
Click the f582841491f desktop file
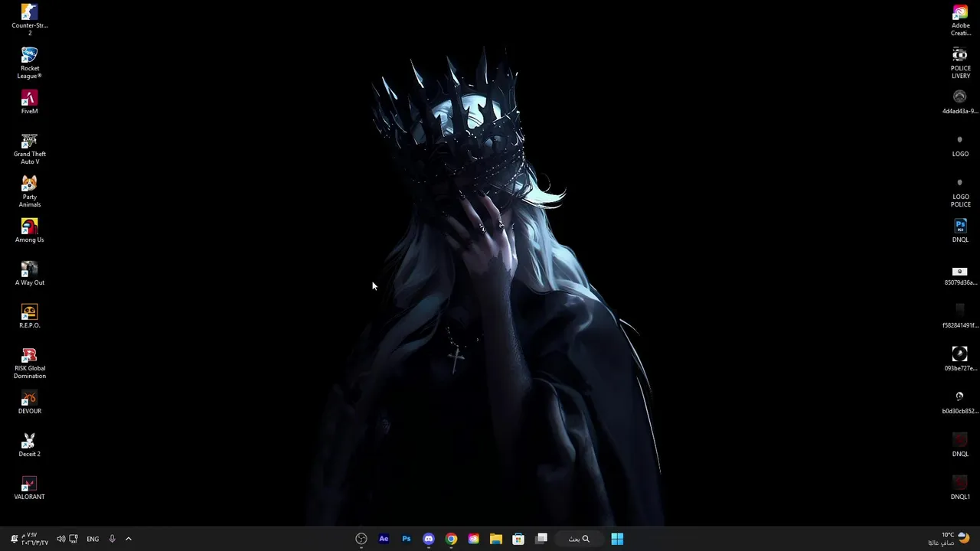point(960,317)
